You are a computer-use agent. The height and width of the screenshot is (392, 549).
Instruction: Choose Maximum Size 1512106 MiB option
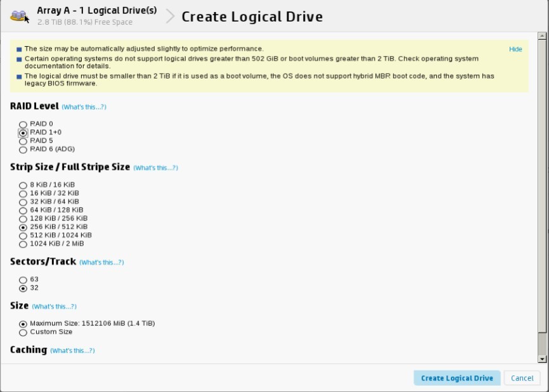[23, 324]
